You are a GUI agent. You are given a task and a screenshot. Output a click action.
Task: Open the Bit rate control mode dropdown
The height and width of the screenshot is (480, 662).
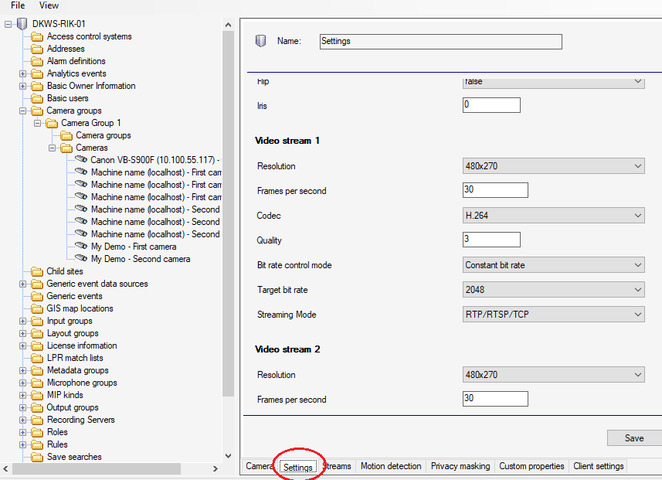coord(553,265)
